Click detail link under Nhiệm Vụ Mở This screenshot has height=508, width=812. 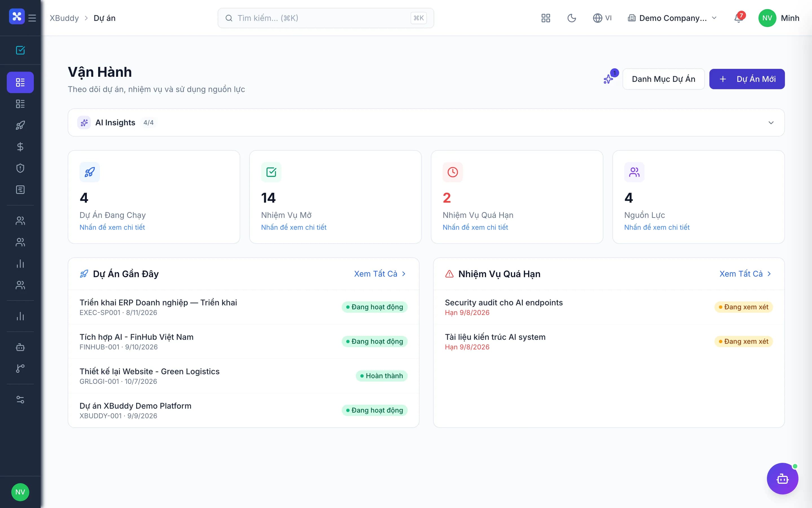[x=294, y=227]
